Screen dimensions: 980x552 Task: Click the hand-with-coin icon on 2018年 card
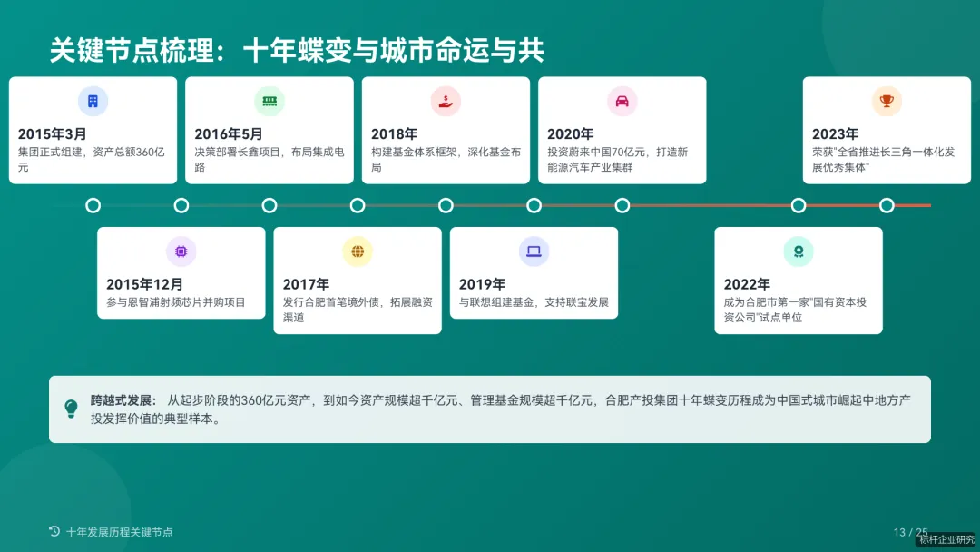tap(446, 102)
